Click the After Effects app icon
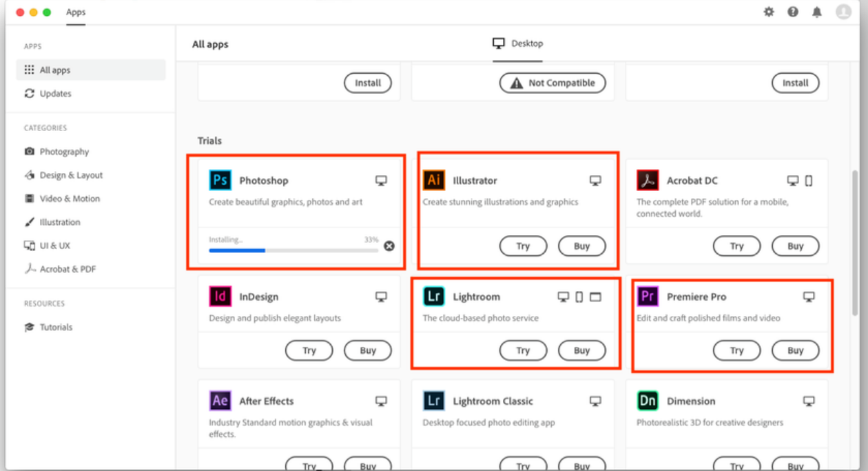Image resolution: width=868 pixels, height=471 pixels. [x=220, y=401]
